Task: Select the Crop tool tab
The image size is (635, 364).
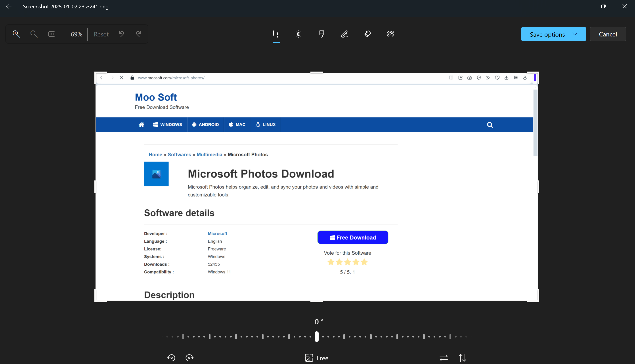Action: (276, 34)
